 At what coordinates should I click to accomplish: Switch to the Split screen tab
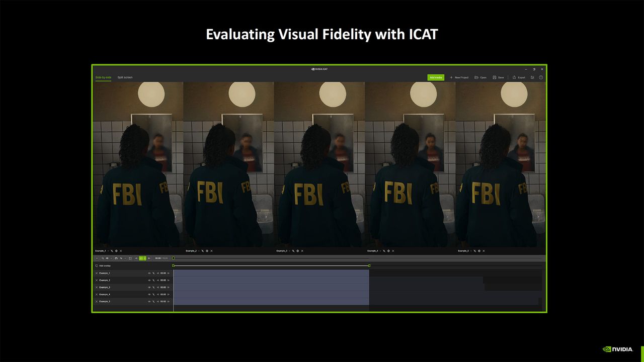tap(125, 77)
